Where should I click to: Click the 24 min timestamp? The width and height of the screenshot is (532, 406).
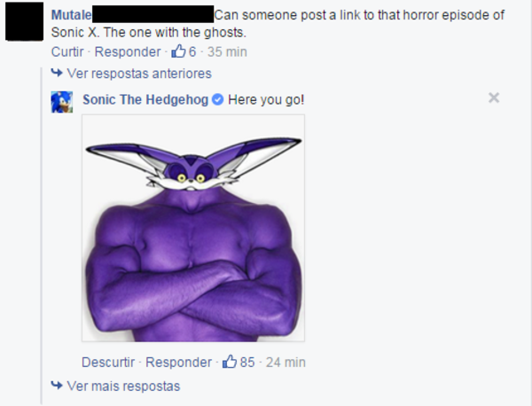(x=286, y=363)
